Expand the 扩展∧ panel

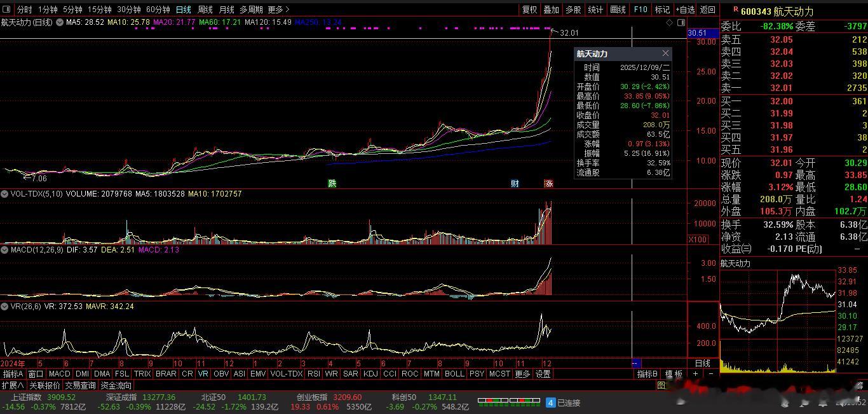click(x=13, y=385)
